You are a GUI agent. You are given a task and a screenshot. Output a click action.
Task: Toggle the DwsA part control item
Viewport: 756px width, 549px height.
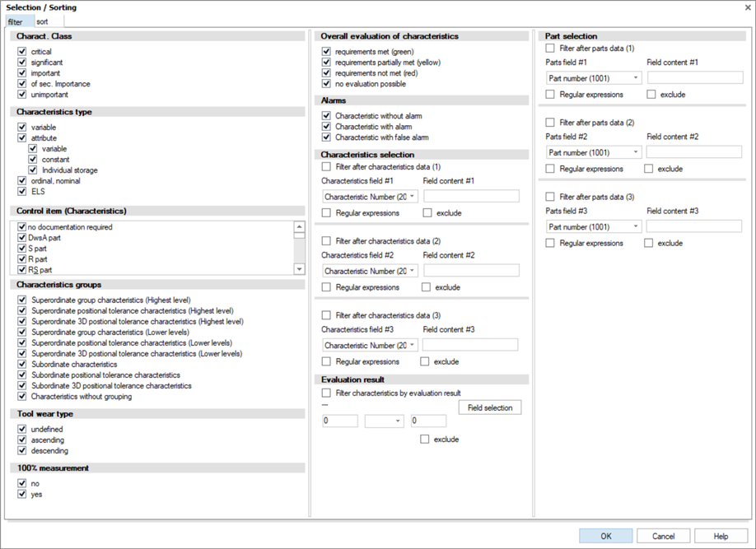[x=21, y=238]
